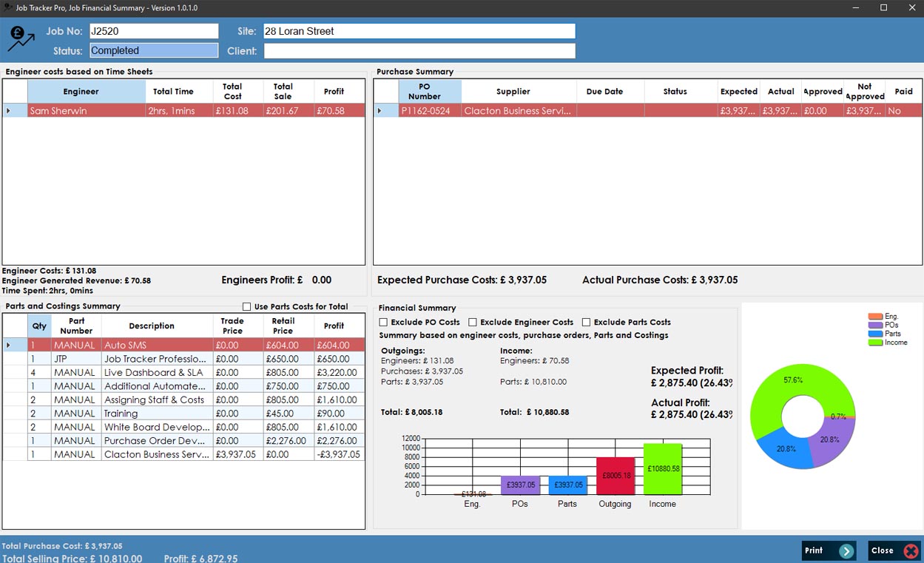Click the Close button
This screenshot has width=924, height=563.
[894, 550]
